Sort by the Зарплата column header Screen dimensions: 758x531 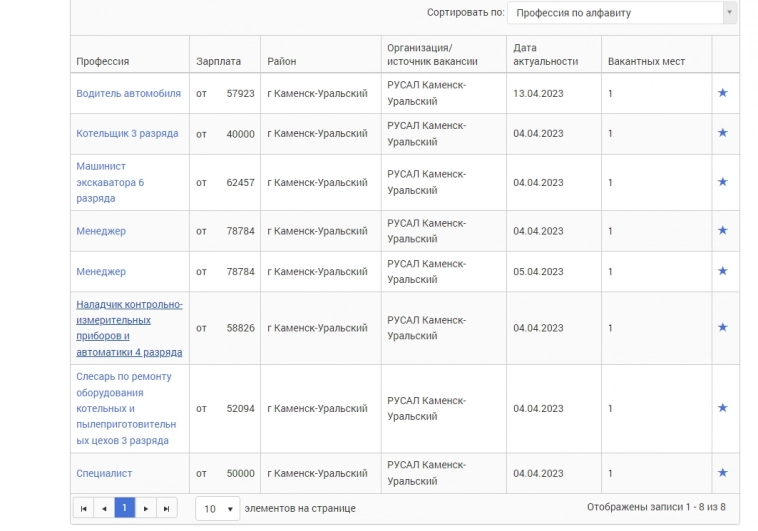(x=218, y=61)
